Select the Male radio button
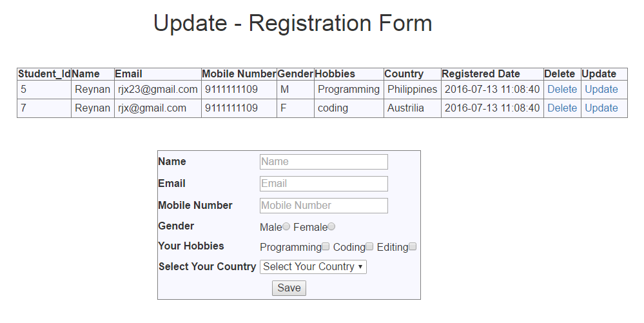Image resolution: width=644 pixels, height=323 pixels. pyautogui.click(x=286, y=227)
